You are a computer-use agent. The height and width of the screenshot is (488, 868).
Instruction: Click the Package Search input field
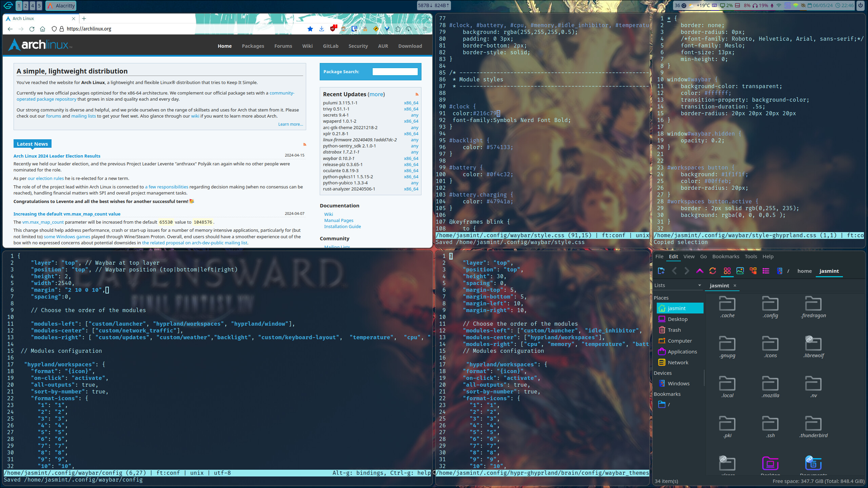tap(395, 72)
